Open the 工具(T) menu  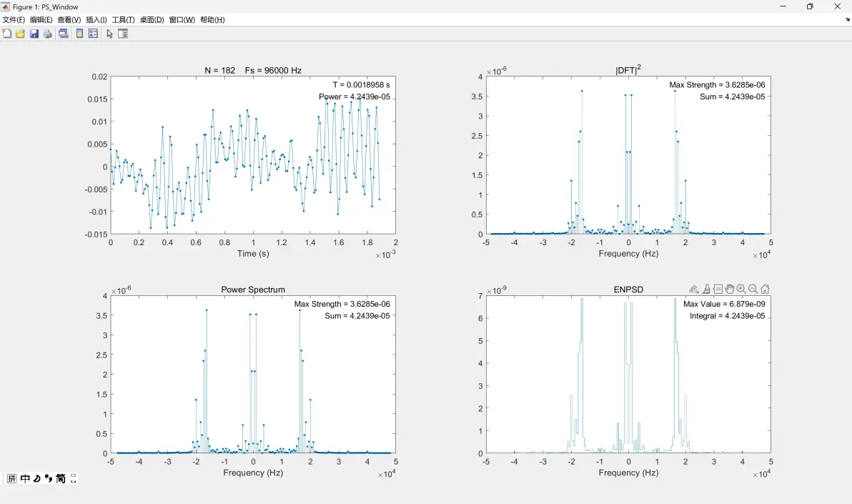pos(124,19)
